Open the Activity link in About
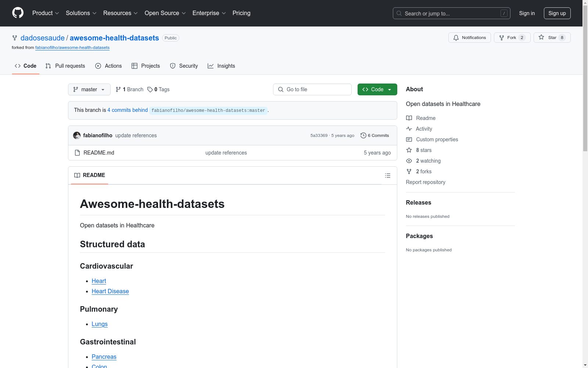Screen dimensions: 588x368 419,129
